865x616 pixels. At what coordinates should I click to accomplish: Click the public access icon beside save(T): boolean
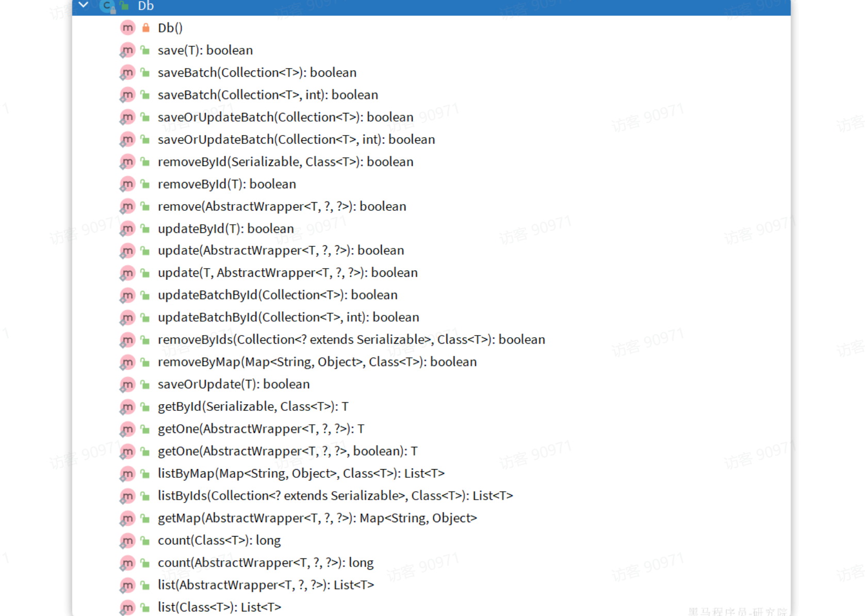pos(145,50)
